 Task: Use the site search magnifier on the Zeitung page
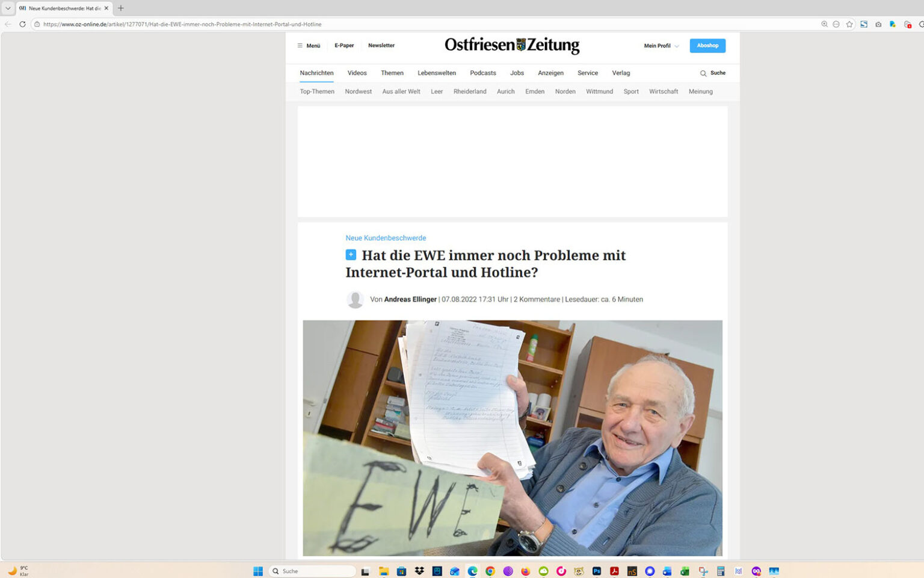point(703,73)
